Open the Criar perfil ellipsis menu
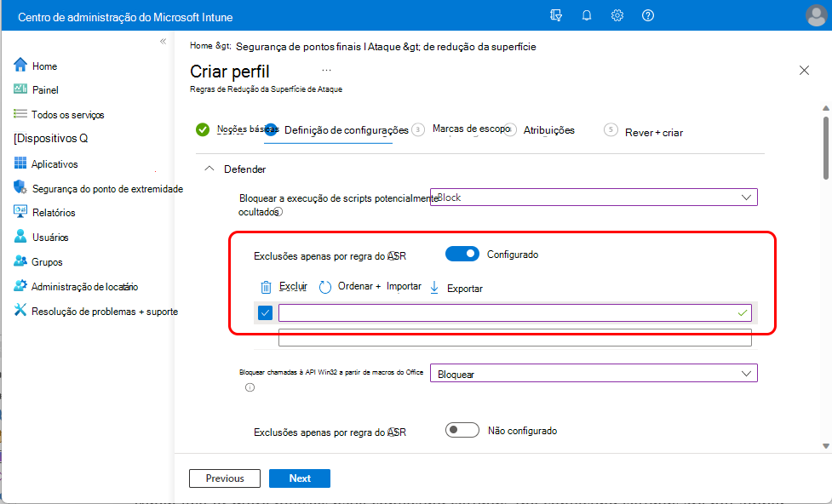Screen dimensions: 832x504 coord(326,70)
